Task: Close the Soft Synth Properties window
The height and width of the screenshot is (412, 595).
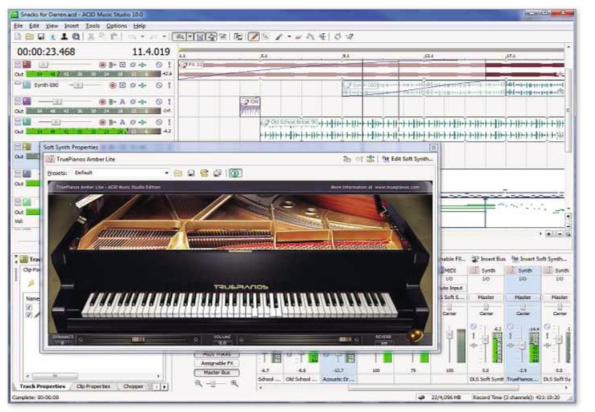Action: click(x=433, y=147)
